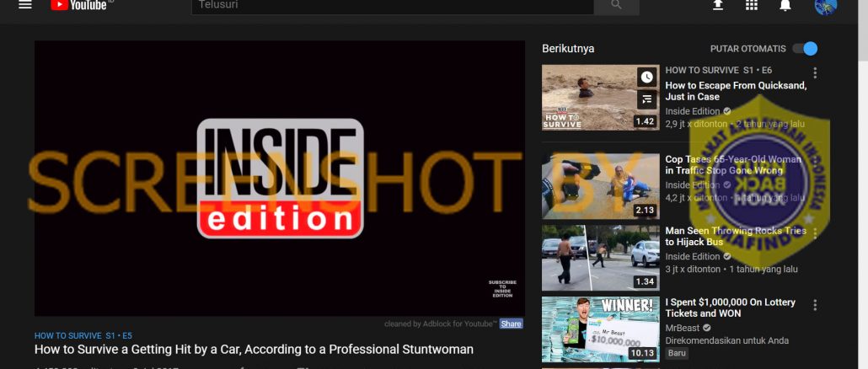The height and width of the screenshot is (369, 868).
Task: Toggle the Putar Otomatis autoplay switch
Action: tap(805, 49)
